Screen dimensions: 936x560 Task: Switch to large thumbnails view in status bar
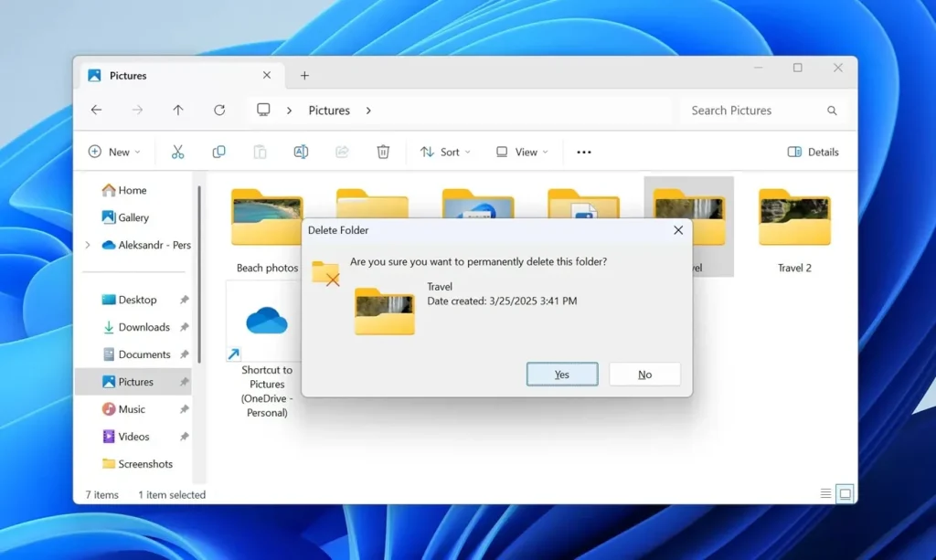point(845,494)
